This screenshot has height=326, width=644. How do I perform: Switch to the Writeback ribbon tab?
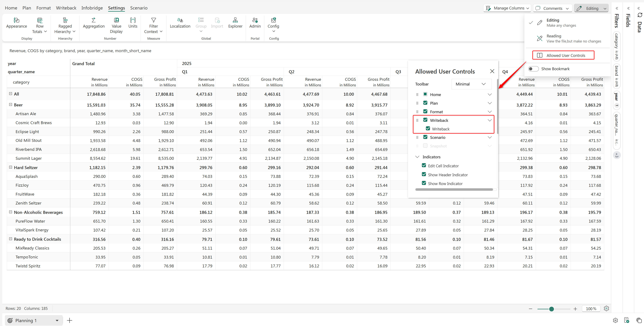click(x=66, y=8)
